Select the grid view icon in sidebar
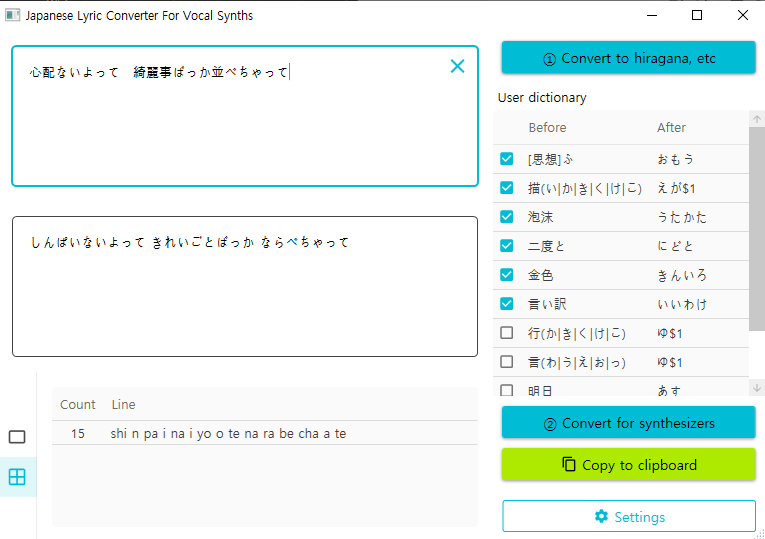 17,477
